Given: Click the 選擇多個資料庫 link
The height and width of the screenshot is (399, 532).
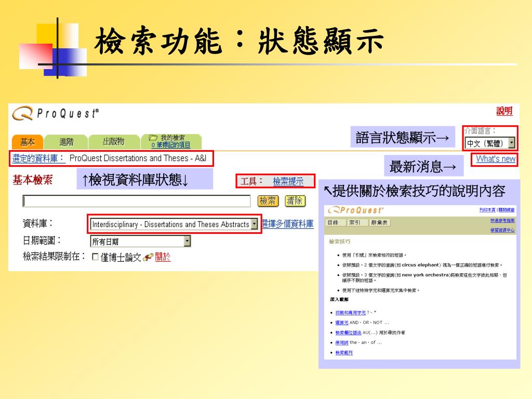Looking at the screenshot, I should (x=288, y=224).
